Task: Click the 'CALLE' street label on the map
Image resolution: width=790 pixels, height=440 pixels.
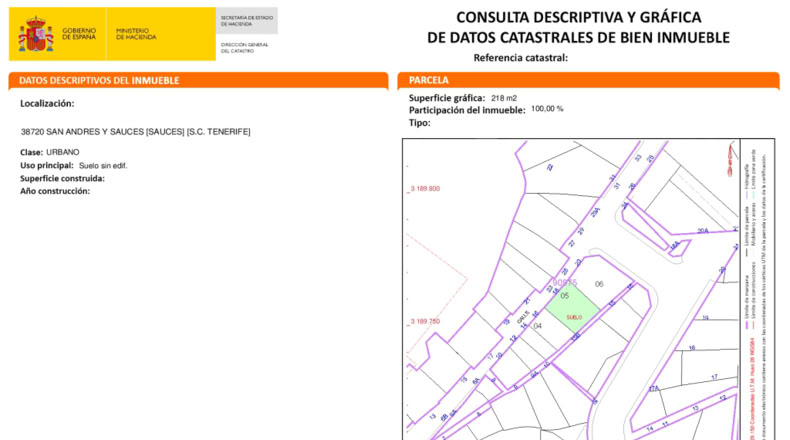Action: click(x=523, y=317)
